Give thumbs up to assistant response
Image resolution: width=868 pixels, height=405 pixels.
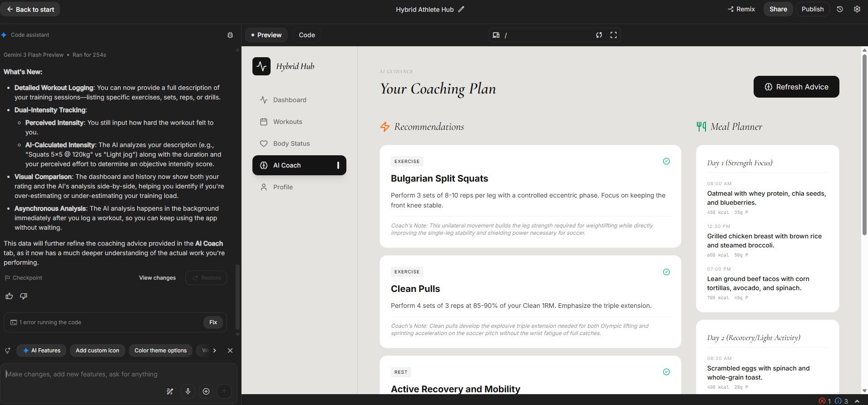9,296
